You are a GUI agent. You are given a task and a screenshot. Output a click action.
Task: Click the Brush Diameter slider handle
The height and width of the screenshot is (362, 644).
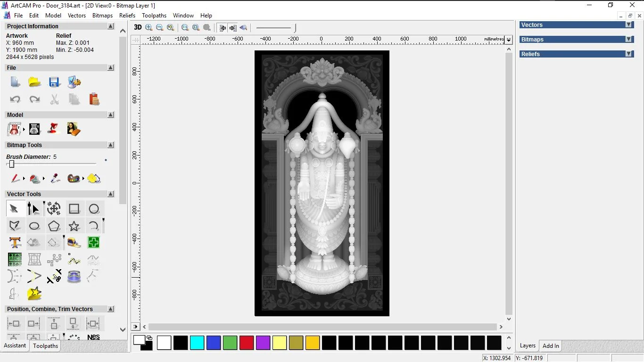point(12,164)
